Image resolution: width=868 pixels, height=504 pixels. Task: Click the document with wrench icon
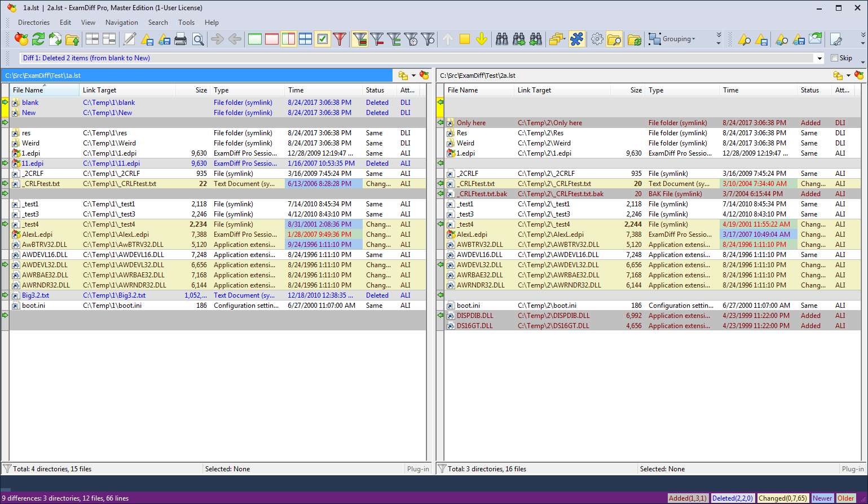836,39
